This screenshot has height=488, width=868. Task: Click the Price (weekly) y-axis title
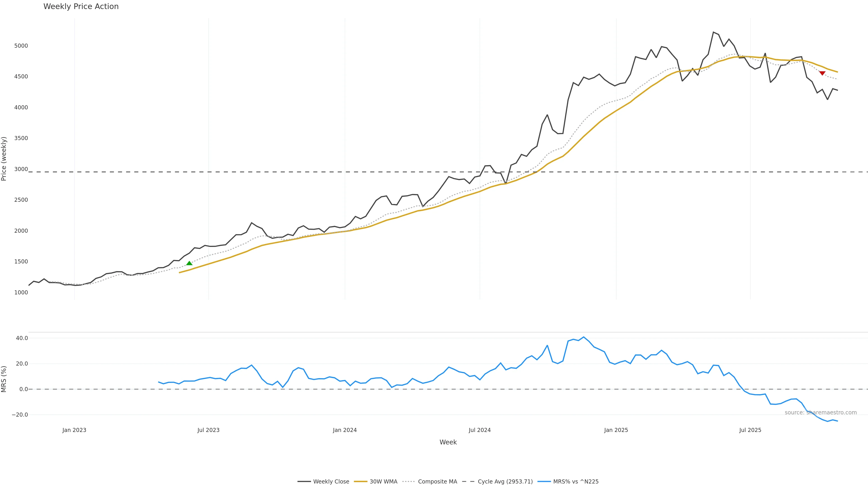tap(4, 159)
